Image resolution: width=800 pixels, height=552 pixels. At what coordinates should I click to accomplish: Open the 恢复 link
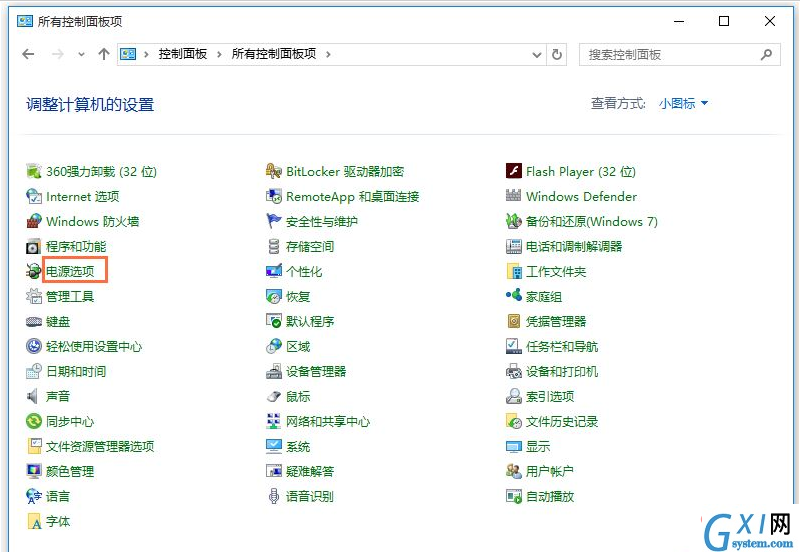coord(298,296)
